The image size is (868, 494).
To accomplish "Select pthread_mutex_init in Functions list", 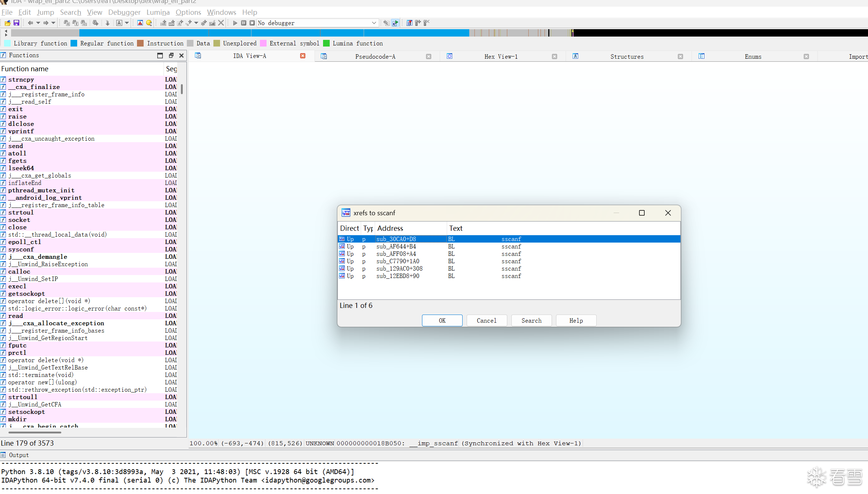I will [x=41, y=190].
